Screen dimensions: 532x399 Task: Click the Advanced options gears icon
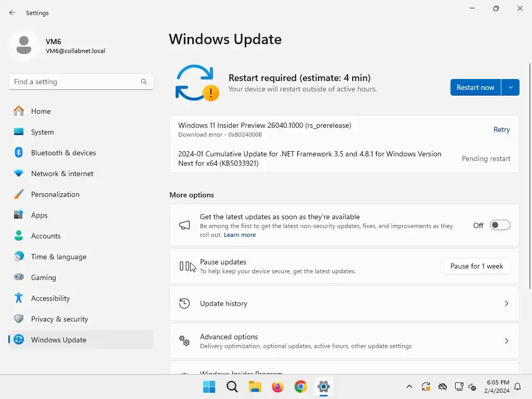[184, 341]
